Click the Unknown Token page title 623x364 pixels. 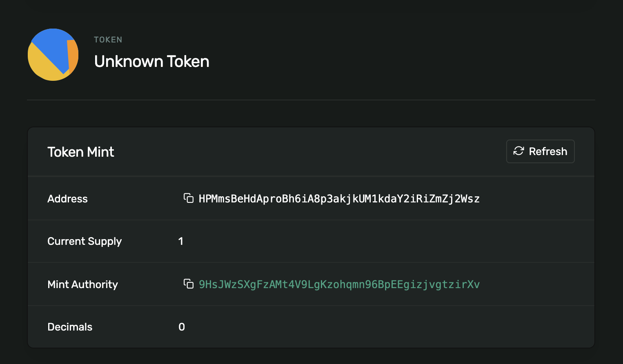[x=151, y=61]
